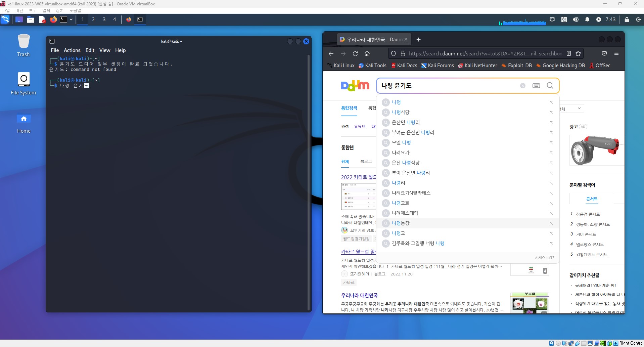
Task: Open the terminal Edit menu
Action: point(90,50)
